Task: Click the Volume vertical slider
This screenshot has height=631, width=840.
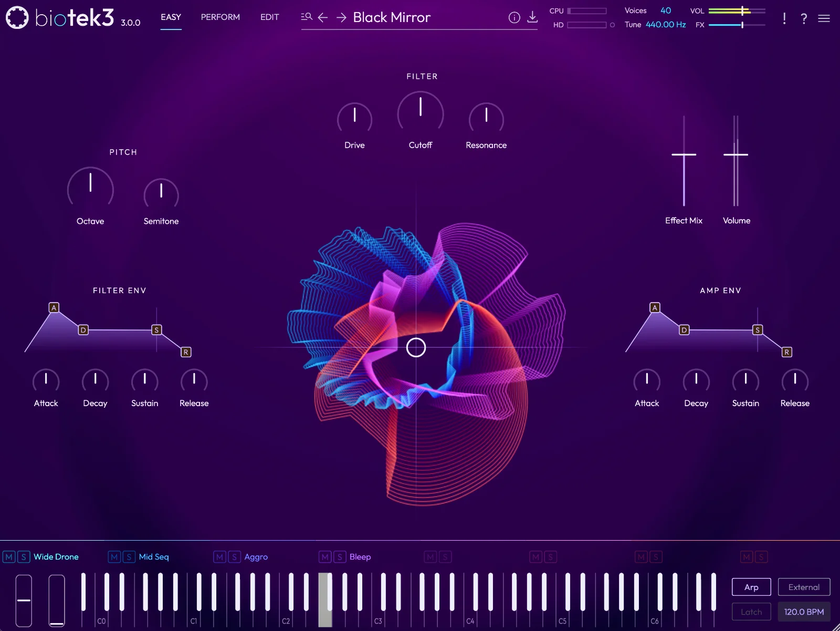Action: pyautogui.click(x=736, y=161)
